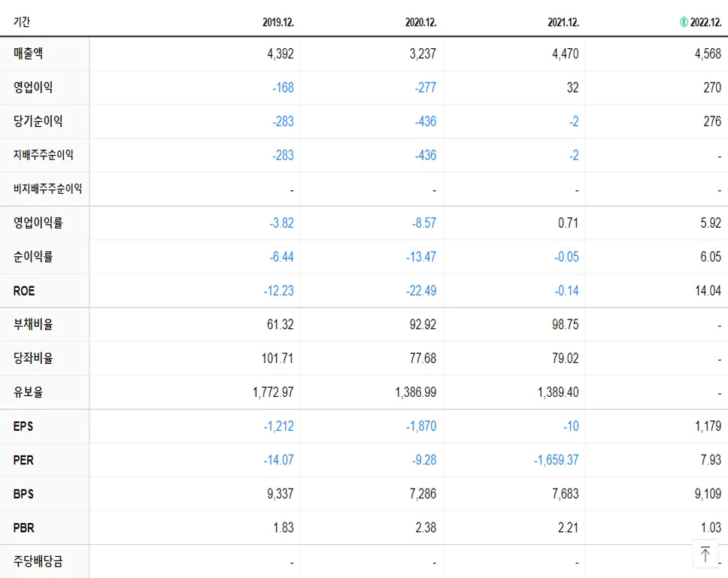Click the 기간 header label
728x578 pixels.
click(21, 22)
